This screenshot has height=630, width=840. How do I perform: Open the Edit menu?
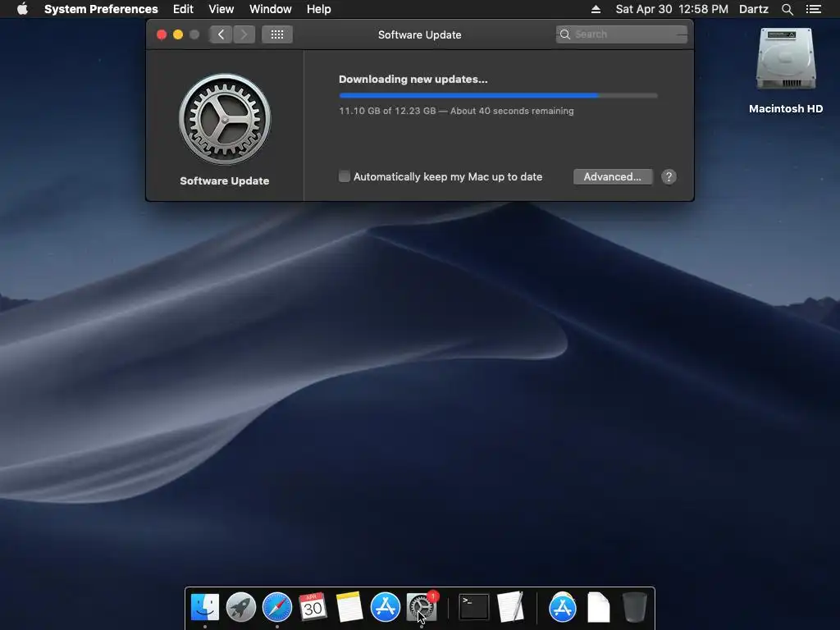coord(183,9)
